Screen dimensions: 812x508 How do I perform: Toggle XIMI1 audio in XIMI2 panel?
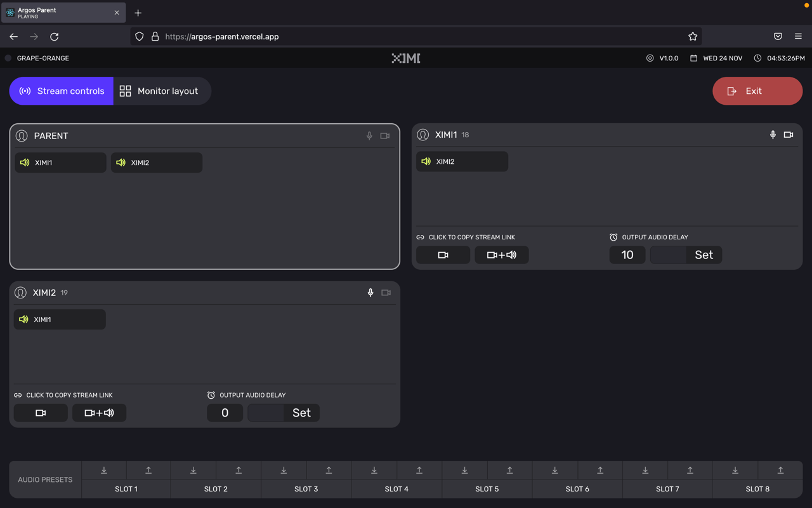click(x=60, y=319)
